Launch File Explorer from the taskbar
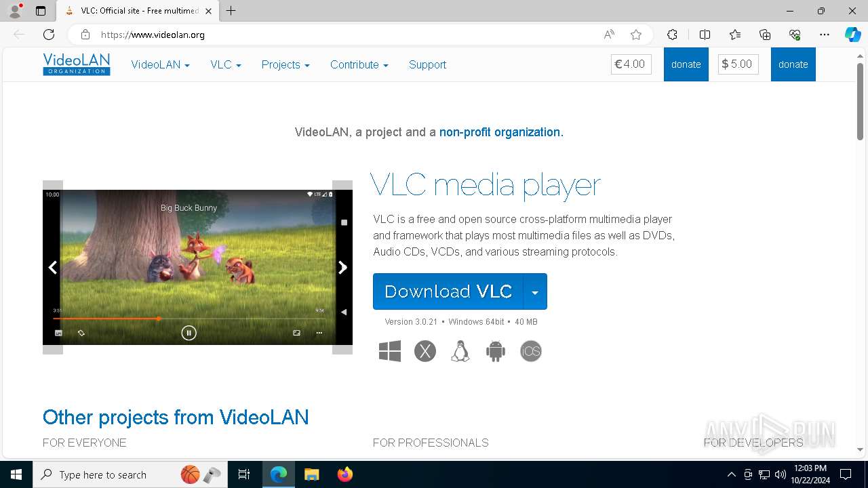 pos(311,474)
